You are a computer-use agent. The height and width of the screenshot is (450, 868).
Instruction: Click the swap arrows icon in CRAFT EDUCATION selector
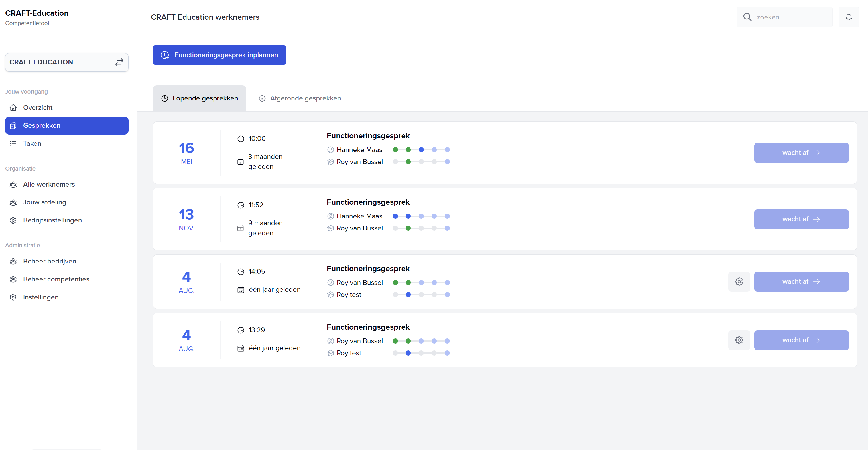[x=119, y=62]
